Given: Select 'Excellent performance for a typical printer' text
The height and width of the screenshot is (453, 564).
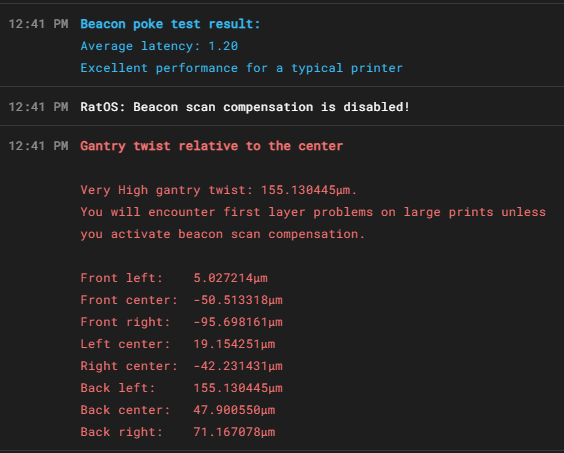Looking at the screenshot, I should (241, 68).
